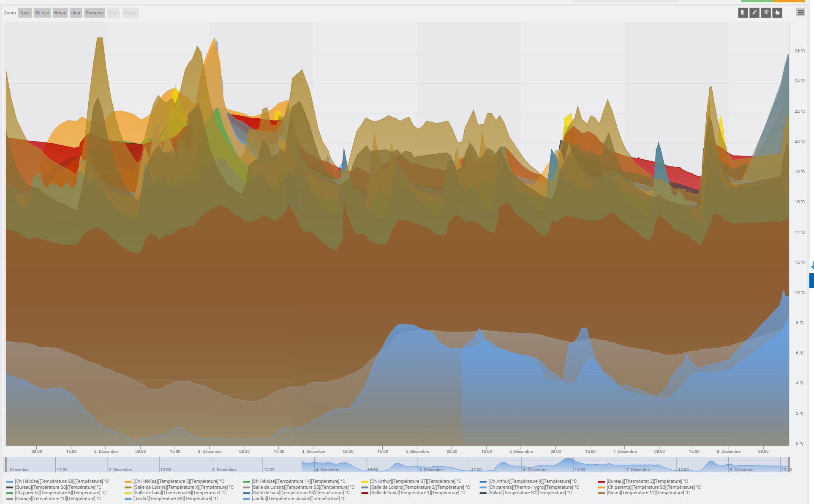Click the hand pointer icon button
This screenshot has width=814, height=504.
pos(777,13)
